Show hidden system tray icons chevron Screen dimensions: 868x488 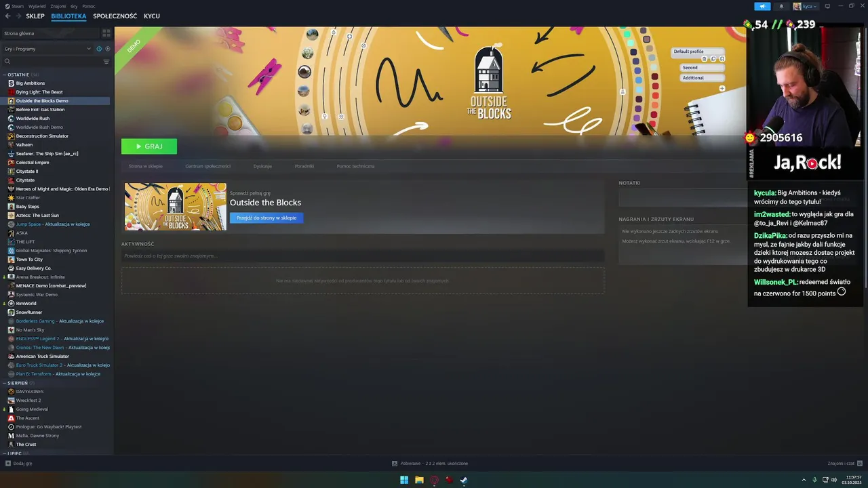point(805,480)
